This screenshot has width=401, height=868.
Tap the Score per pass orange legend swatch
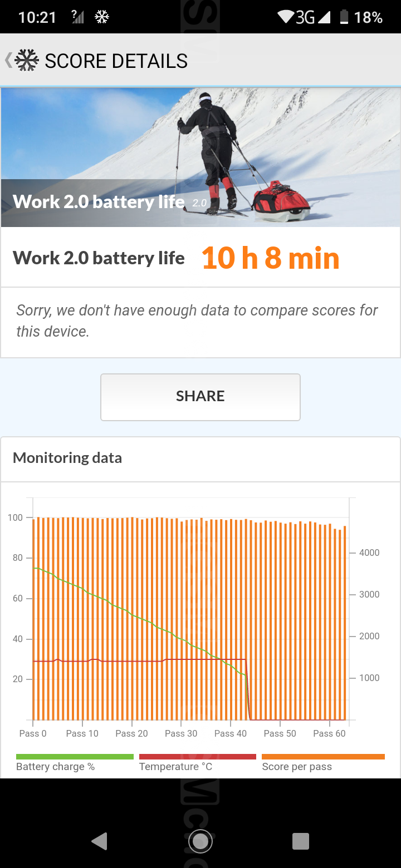coord(323,757)
